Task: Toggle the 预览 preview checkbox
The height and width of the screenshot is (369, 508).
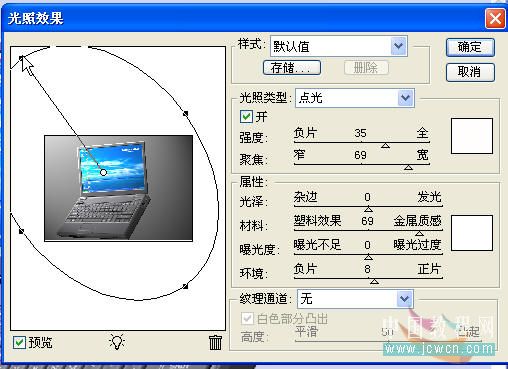Action: point(19,342)
